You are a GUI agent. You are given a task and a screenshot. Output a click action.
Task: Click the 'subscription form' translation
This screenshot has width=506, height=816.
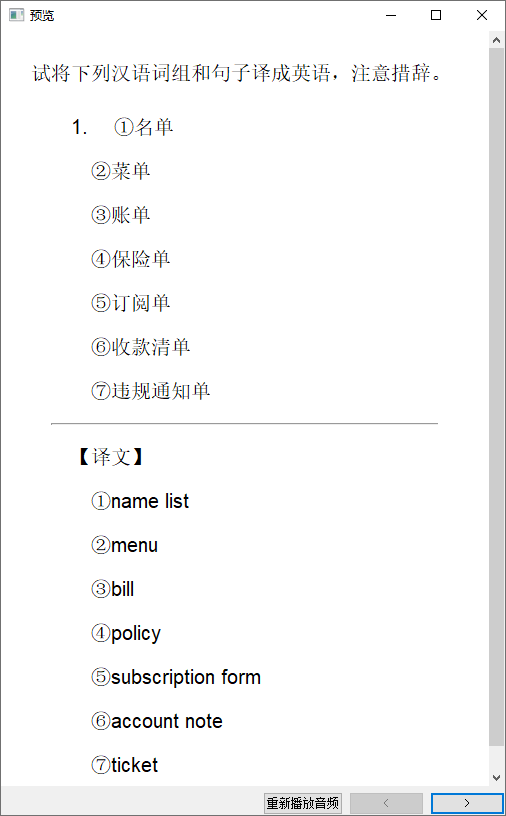(x=186, y=678)
